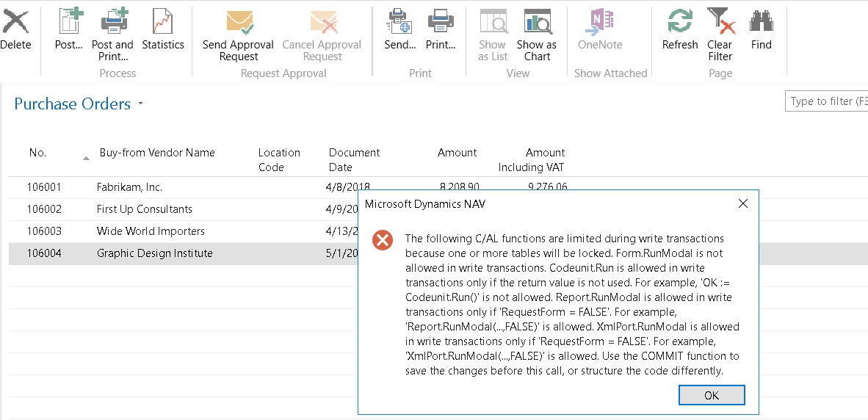Click the Type to filter field

pos(826,101)
